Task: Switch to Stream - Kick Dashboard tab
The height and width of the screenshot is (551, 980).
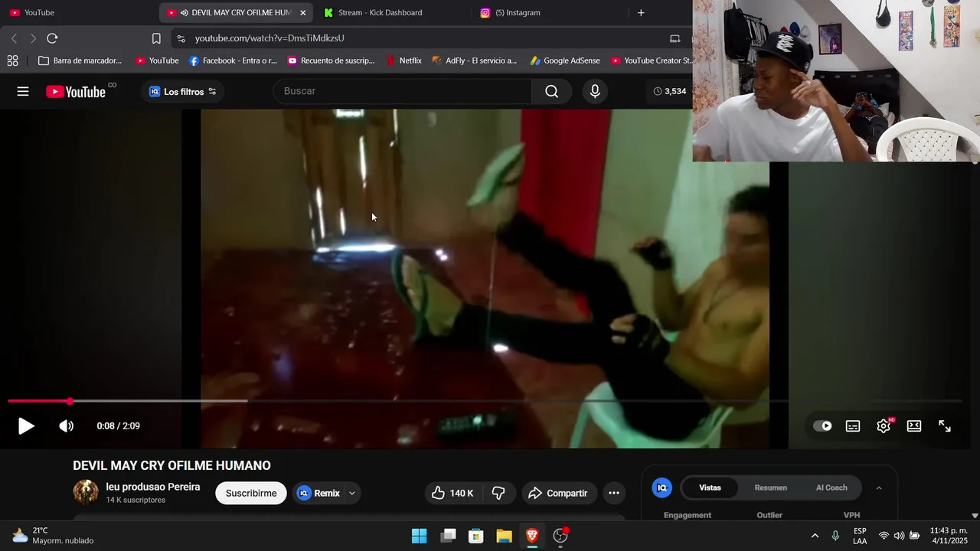Action: tap(390, 12)
